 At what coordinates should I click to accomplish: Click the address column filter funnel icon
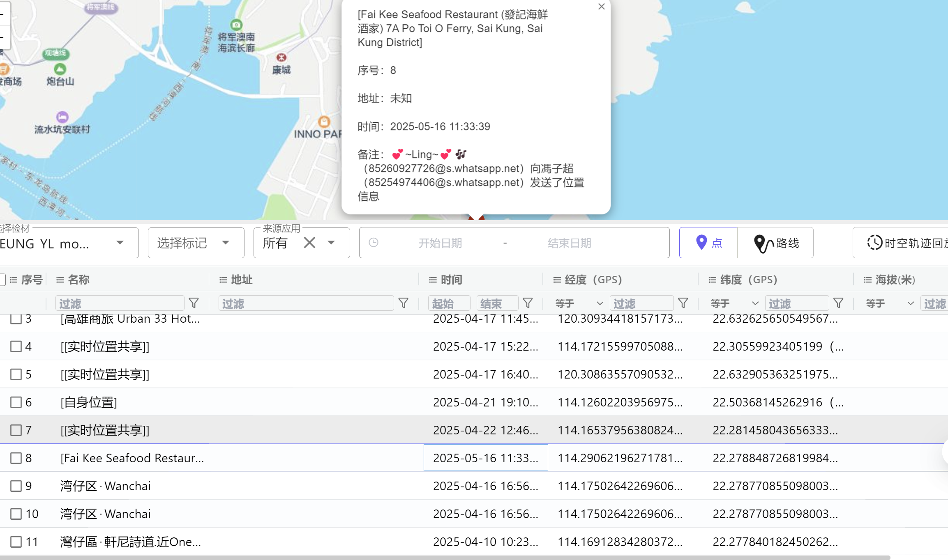(x=404, y=303)
